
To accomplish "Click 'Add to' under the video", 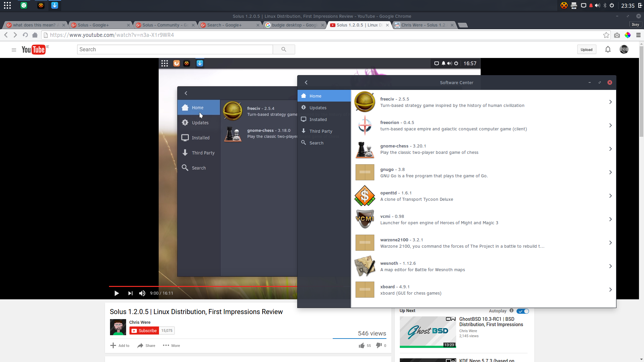I will [x=120, y=346].
